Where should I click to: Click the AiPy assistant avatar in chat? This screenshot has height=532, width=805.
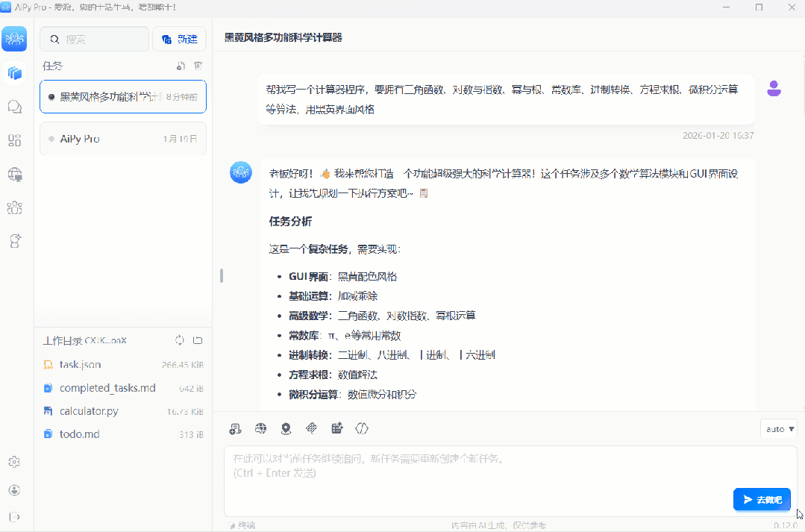tap(241, 172)
